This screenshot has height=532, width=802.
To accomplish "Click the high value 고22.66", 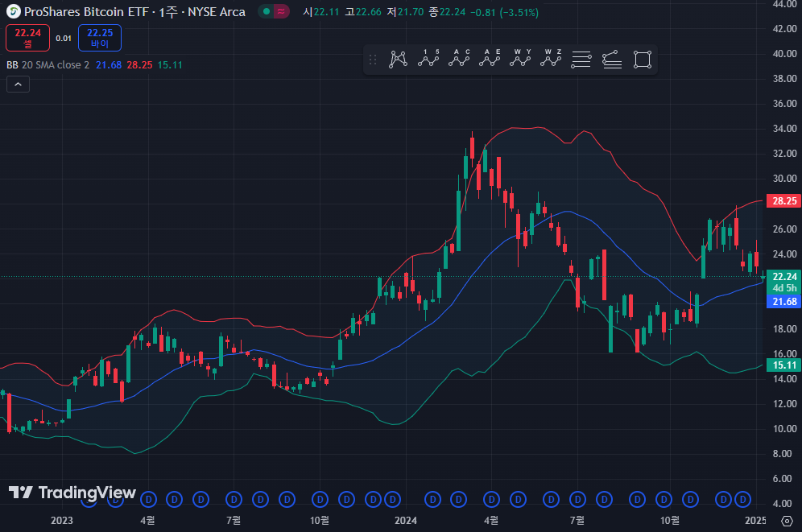I will pyautogui.click(x=363, y=12).
